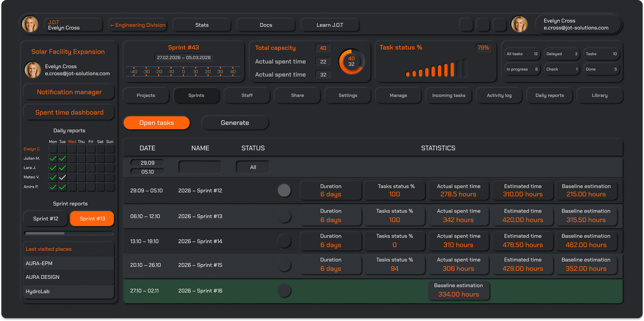Open the Notification manager
644x321 pixels.
[x=69, y=92]
